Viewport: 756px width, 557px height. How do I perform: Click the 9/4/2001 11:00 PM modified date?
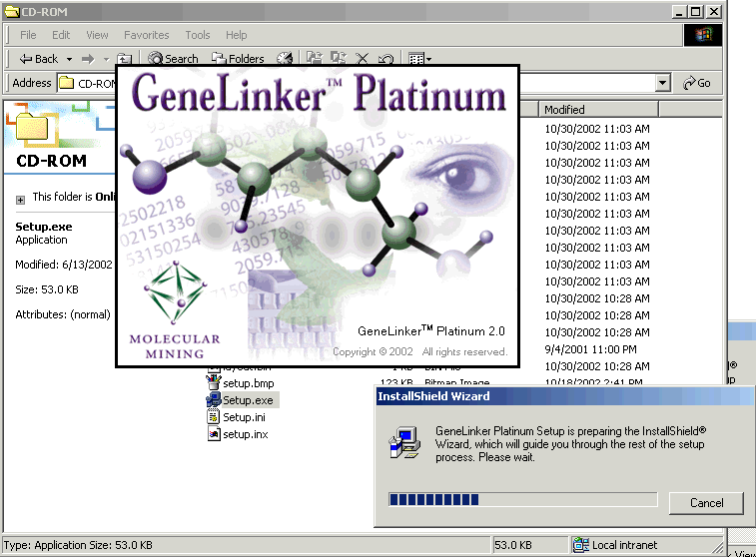tap(590, 349)
